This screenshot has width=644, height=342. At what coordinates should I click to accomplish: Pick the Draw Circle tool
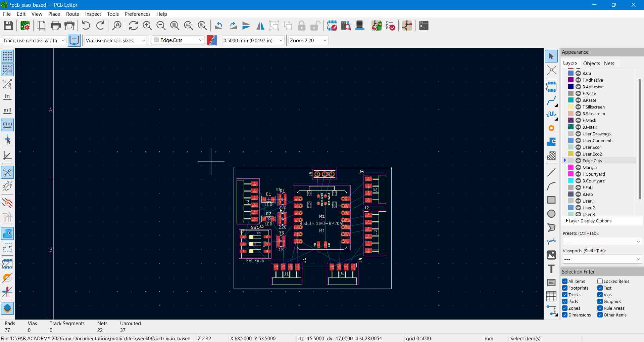click(551, 214)
